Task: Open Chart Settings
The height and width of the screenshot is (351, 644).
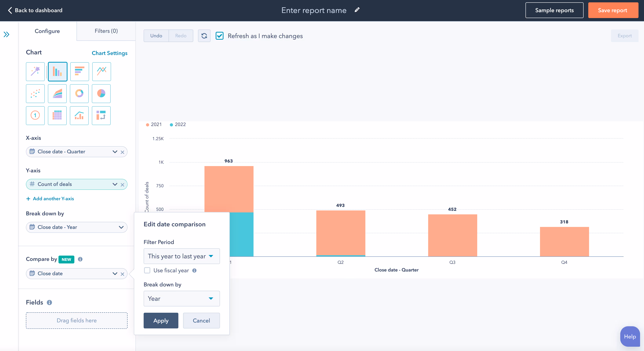Action: tap(109, 53)
